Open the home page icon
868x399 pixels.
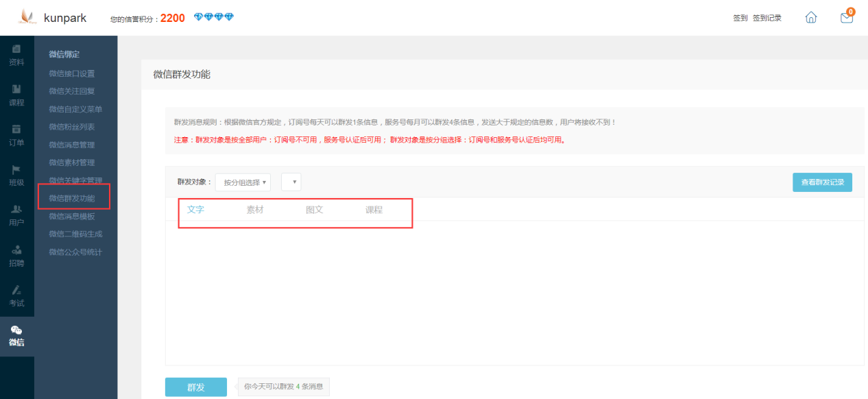coord(811,18)
